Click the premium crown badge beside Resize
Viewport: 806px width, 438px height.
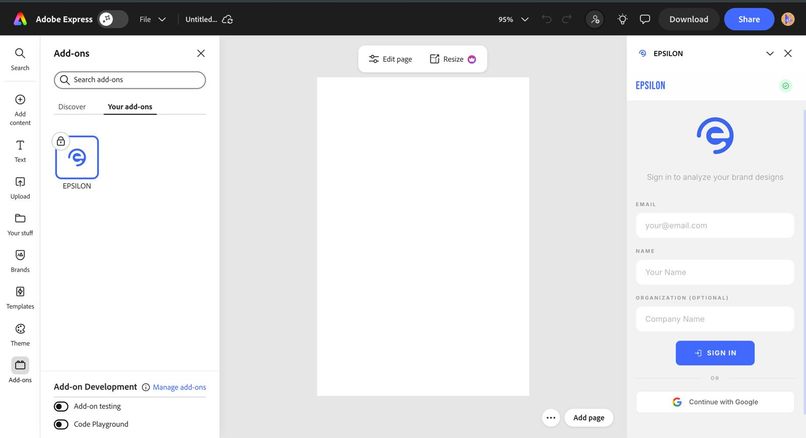click(x=472, y=59)
